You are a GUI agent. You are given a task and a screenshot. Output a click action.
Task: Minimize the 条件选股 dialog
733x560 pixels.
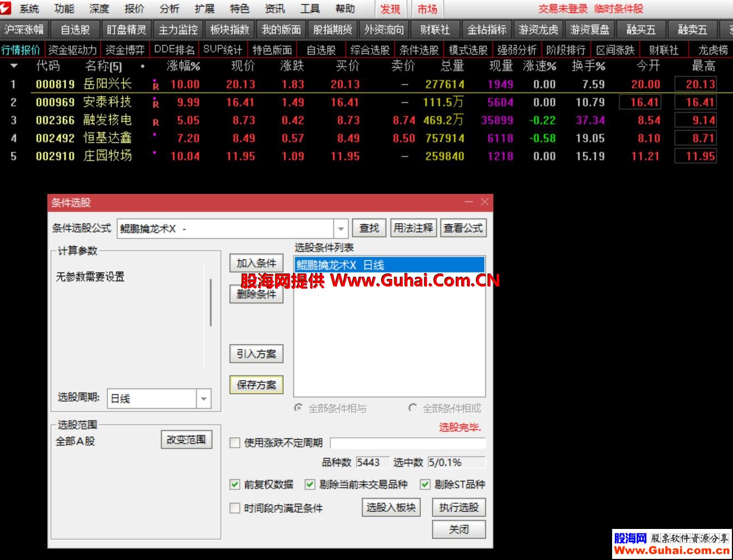(x=468, y=202)
